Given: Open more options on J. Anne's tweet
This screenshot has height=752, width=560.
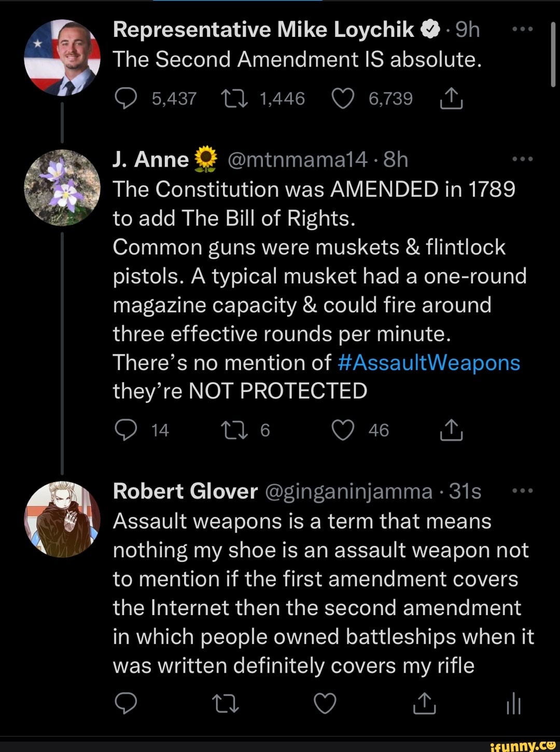Looking at the screenshot, I should click(x=524, y=159).
